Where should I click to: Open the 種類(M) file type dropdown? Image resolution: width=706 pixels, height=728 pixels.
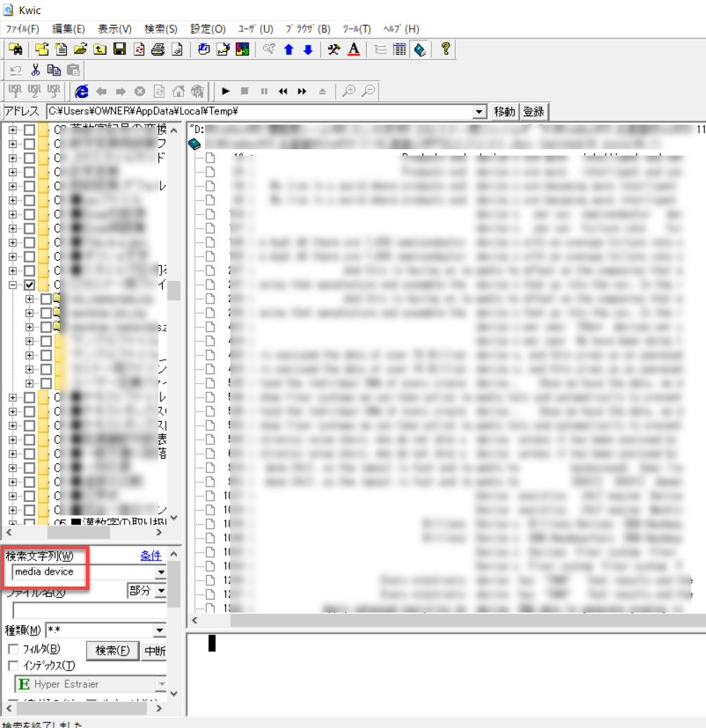(x=160, y=630)
